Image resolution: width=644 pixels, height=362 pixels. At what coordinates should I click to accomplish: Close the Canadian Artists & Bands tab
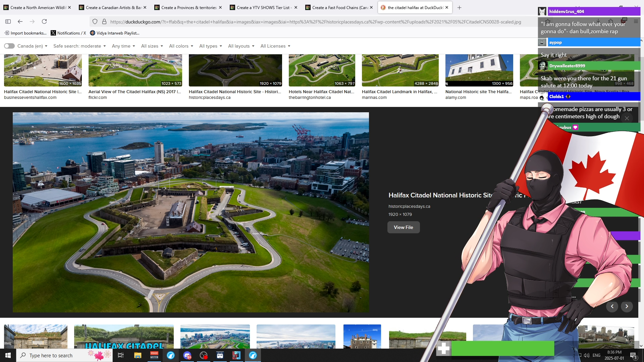point(145,7)
